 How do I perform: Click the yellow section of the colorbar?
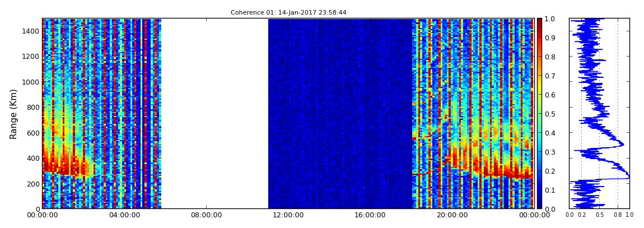[539, 87]
